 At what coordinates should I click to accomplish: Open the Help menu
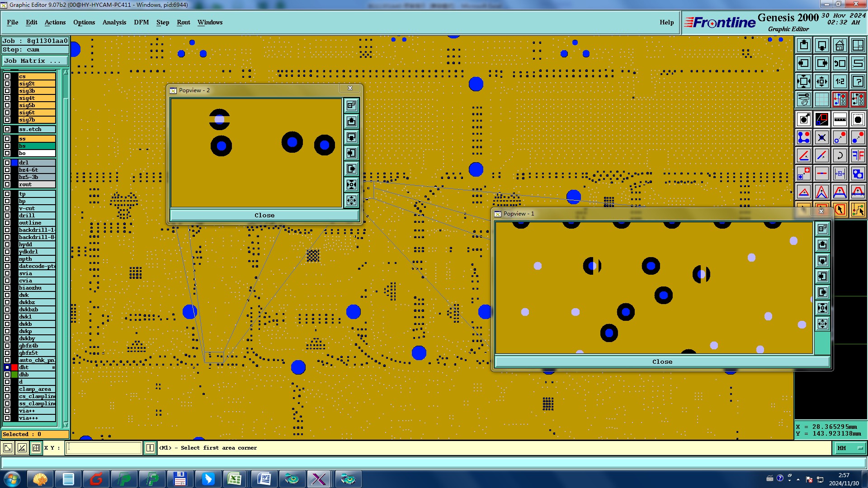pos(667,22)
